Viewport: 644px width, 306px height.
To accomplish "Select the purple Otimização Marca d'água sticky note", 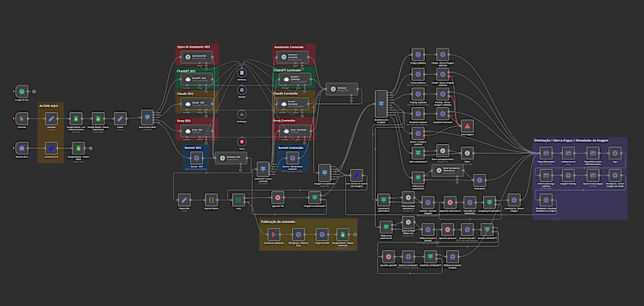I will (580, 178).
